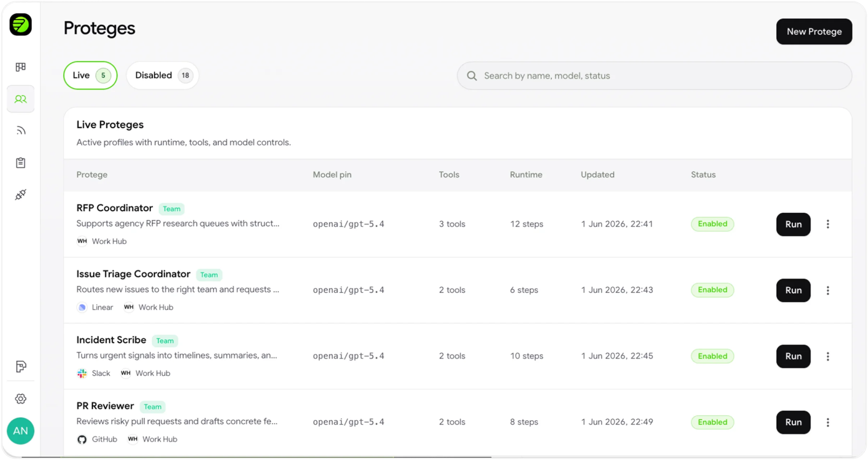The width and height of the screenshot is (868, 460).
Task: Click the Team tag beside RFP Coordinator
Action: pos(171,209)
